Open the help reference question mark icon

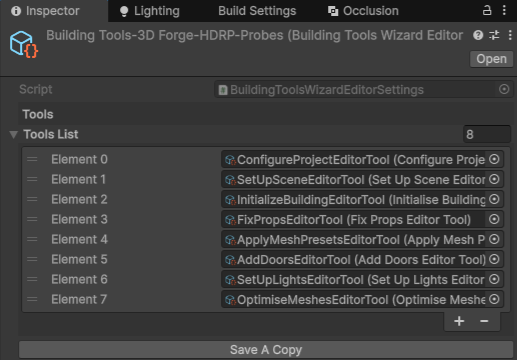click(478, 35)
